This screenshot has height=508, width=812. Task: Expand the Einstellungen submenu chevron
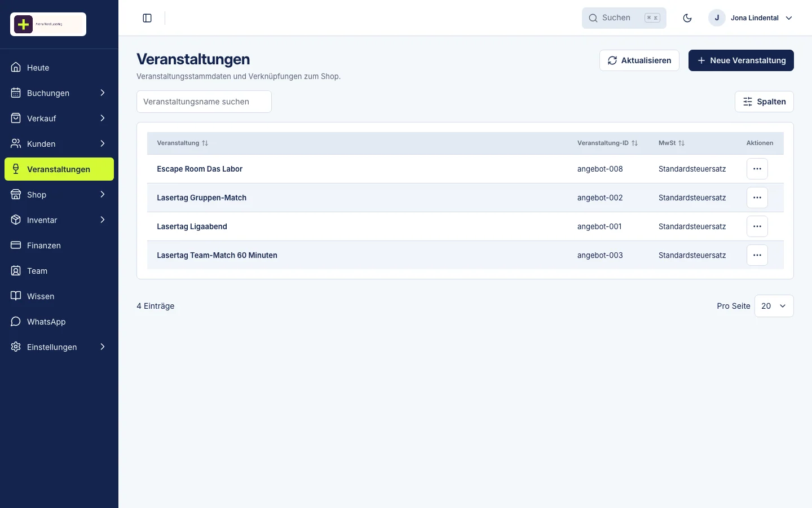[x=103, y=347]
